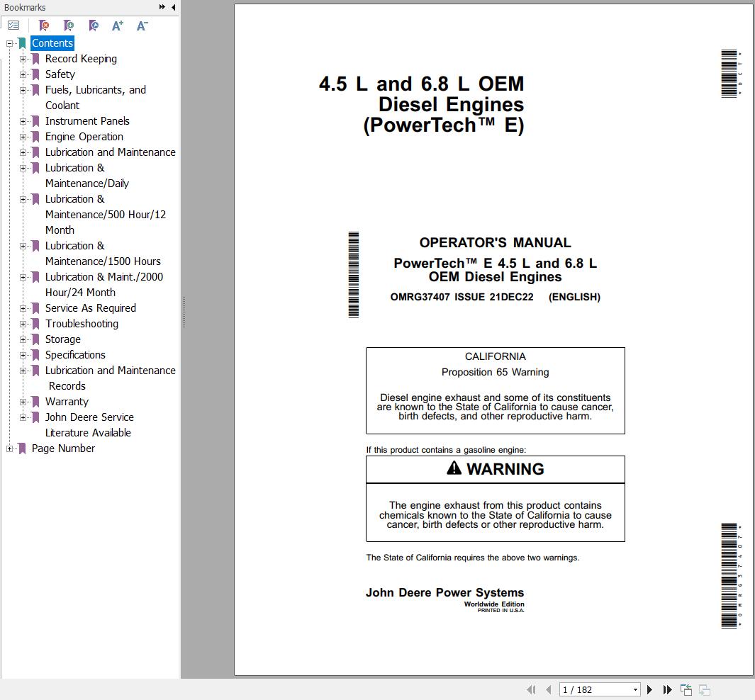Viewport: 755px width, 700px height.
Task: Expand the Specifications bookmark
Action: (x=23, y=355)
